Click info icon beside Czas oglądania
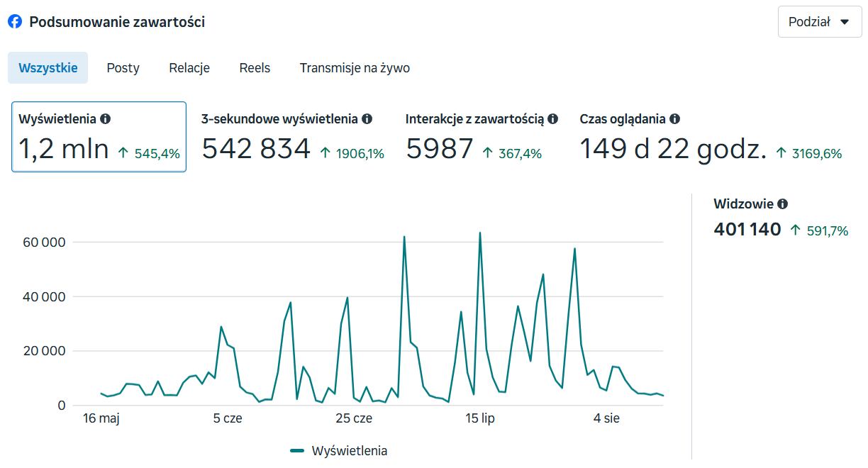 [x=674, y=119]
